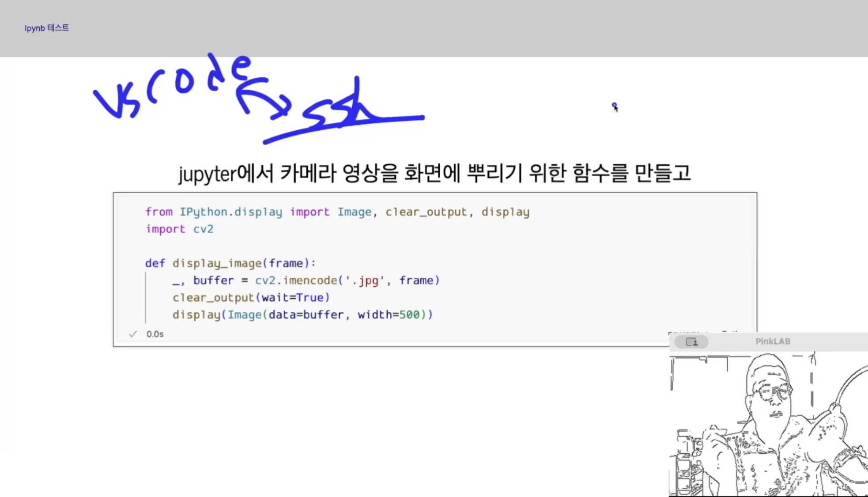Image resolution: width=868 pixels, height=497 pixels.
Task: Click 'IPython.display' module name
Action: click(230, 212)
